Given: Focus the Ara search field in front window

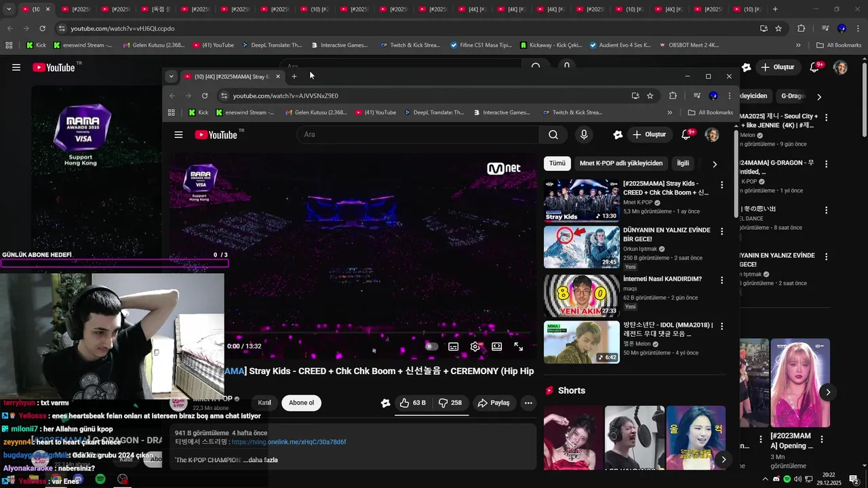Looking at the screenshot, I should 418,135.
